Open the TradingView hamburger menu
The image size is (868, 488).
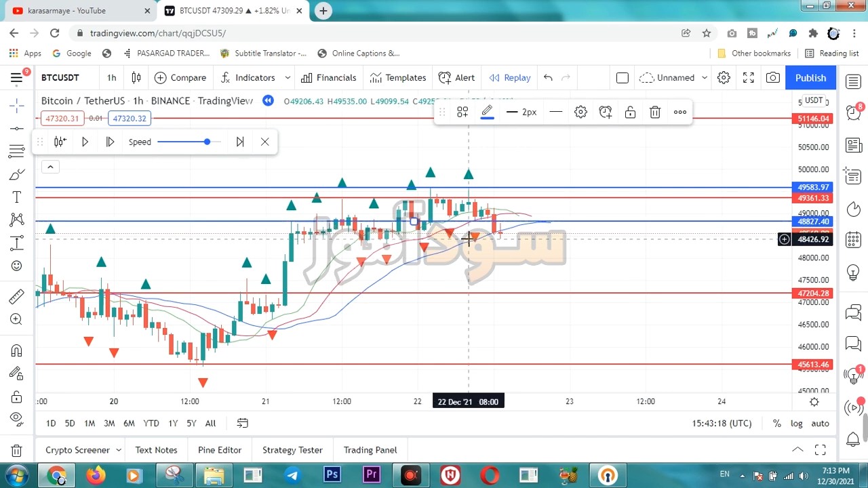(16, 78)
